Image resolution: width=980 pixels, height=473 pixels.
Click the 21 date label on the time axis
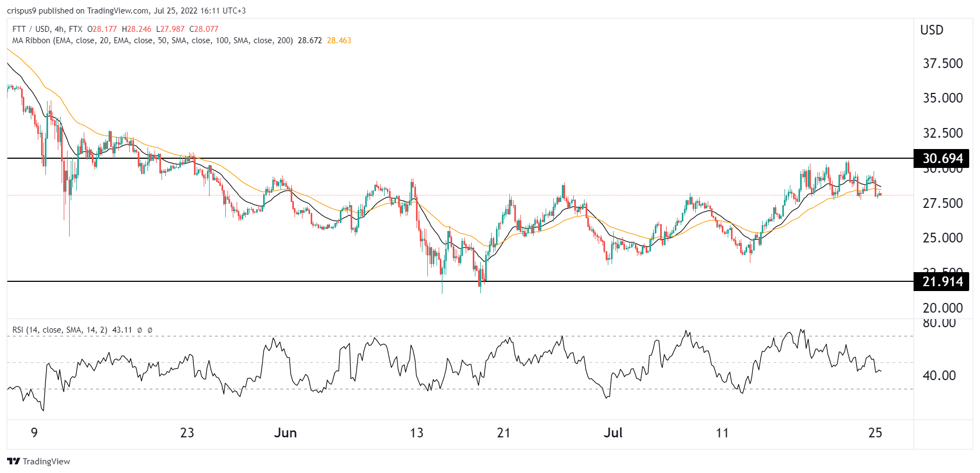[x=504, y=433]
